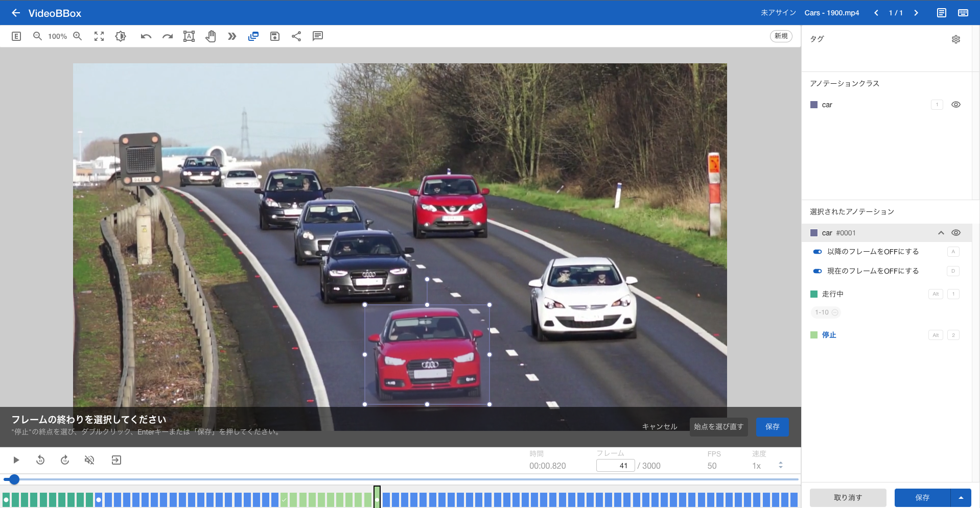This screenshot has height=508, width=980.
Task: Click the blue copy annotations icon
Action: pos(253,36)
